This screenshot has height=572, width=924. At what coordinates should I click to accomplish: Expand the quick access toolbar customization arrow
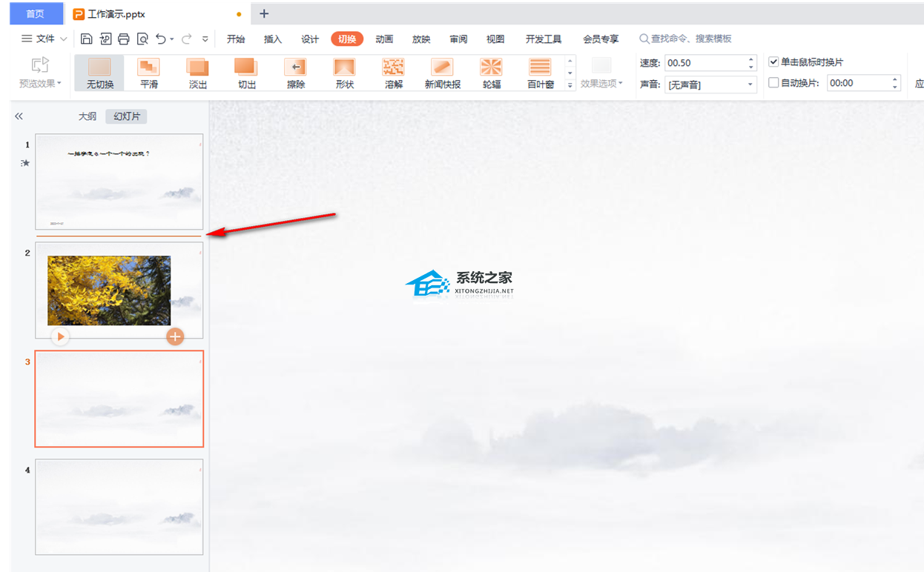(205, 39)
